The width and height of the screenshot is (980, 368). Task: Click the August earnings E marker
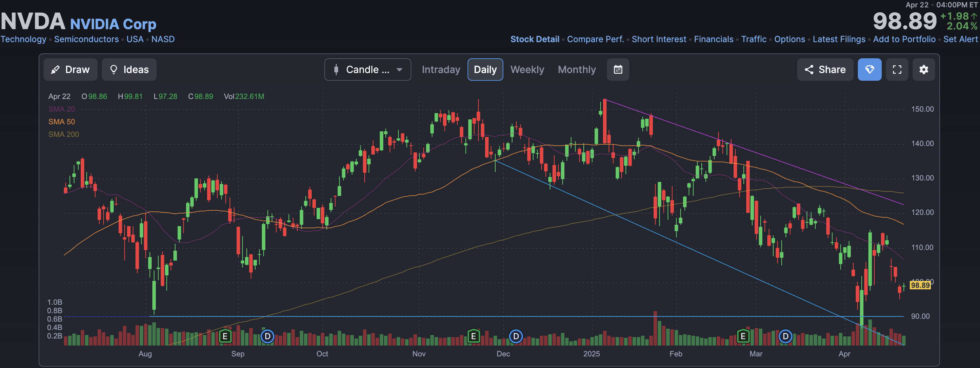coord(225,336)
